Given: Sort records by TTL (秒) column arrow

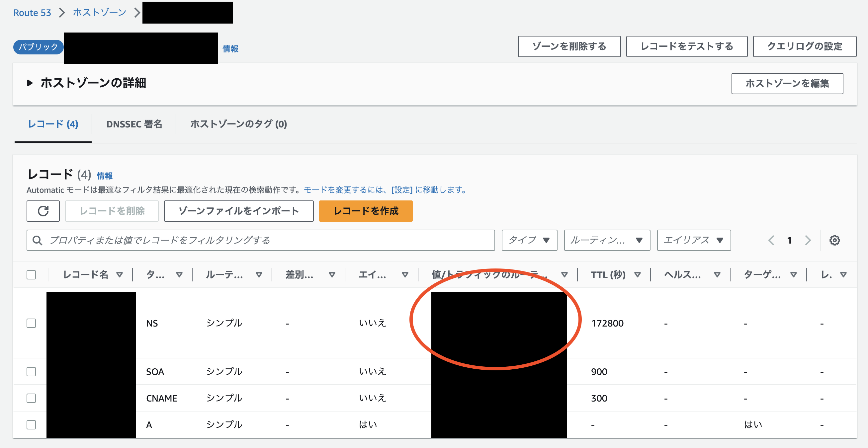Looking at the screenshot, I should [638, 275].
